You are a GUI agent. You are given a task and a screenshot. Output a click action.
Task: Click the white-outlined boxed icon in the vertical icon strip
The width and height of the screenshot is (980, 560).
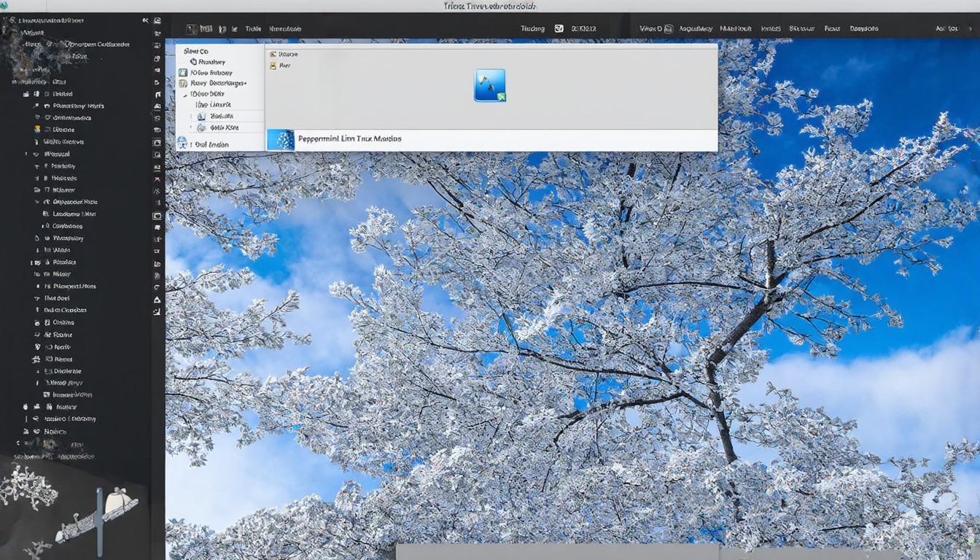[157, 216]
